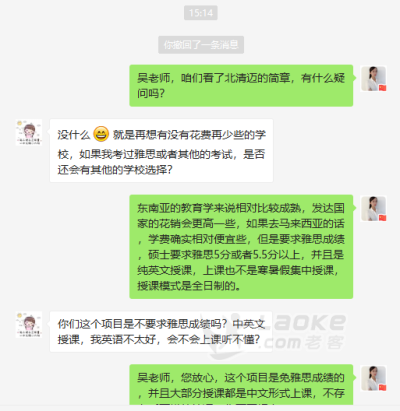Select the green bubble asking 有什么疑问吗

point(241,86)
